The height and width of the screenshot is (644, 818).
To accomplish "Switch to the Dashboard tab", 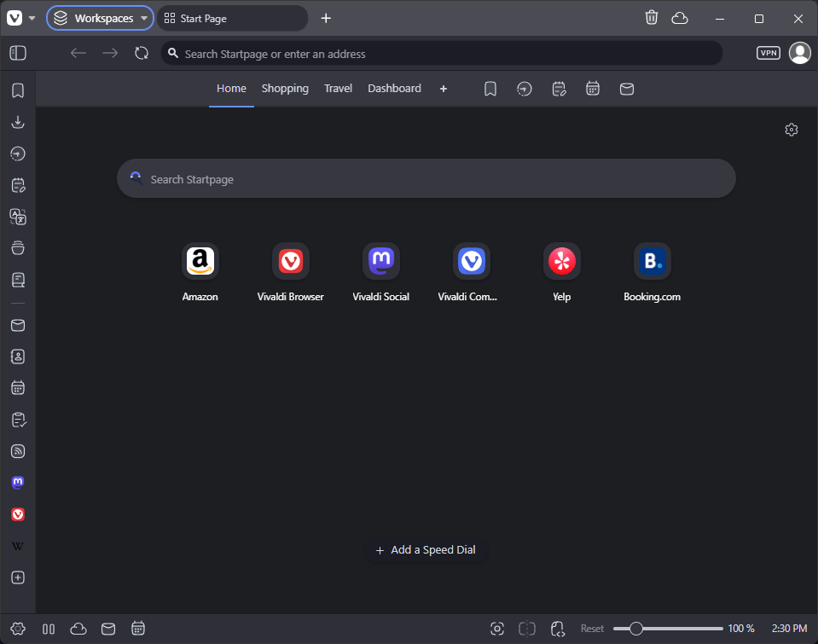I will 394,89.
